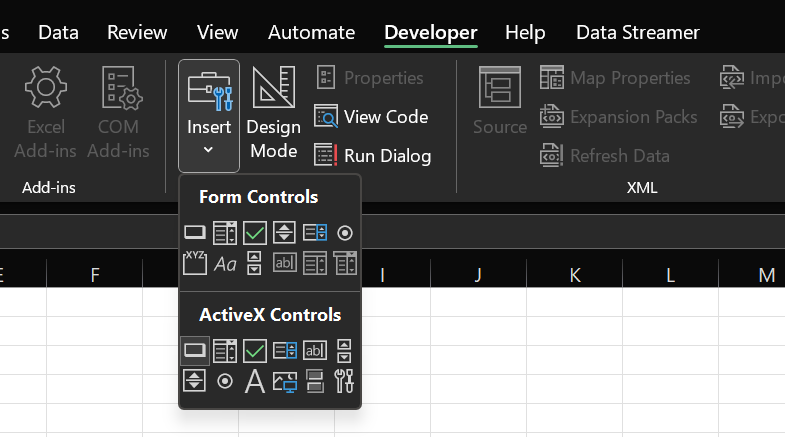Screen dimensions: 785x437
Task: Toggle Design Mode
Action: (274, 115)
